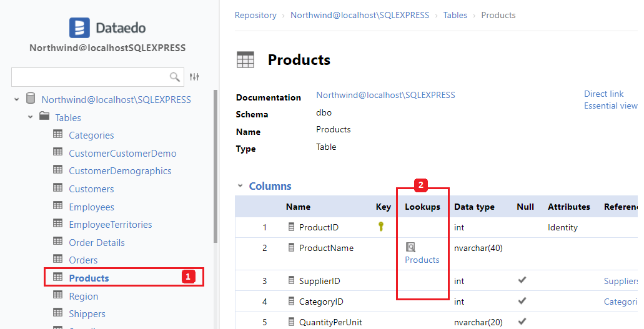Click the primary key icon for ProductID
This screenshot has width=644, height=329.
point(381,227)
